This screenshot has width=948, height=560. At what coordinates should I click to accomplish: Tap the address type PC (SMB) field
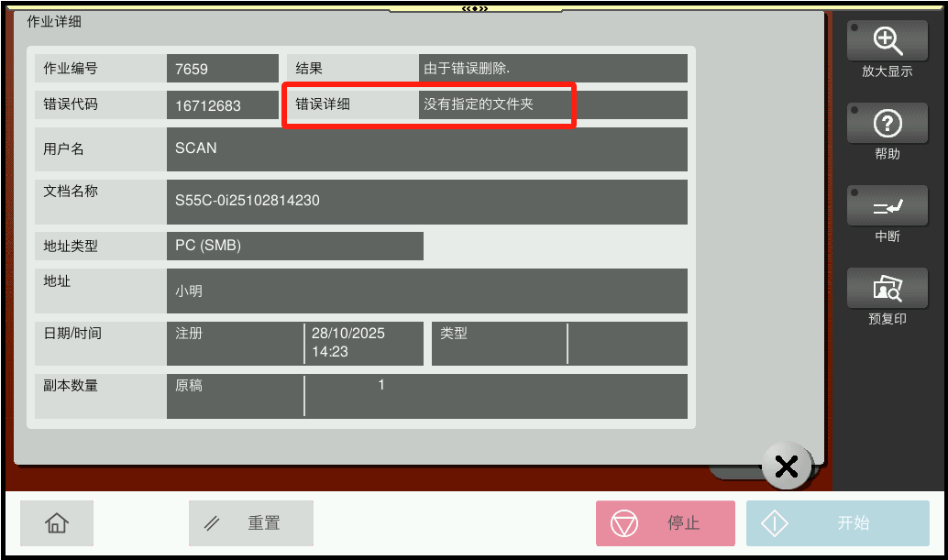point(294,246)
